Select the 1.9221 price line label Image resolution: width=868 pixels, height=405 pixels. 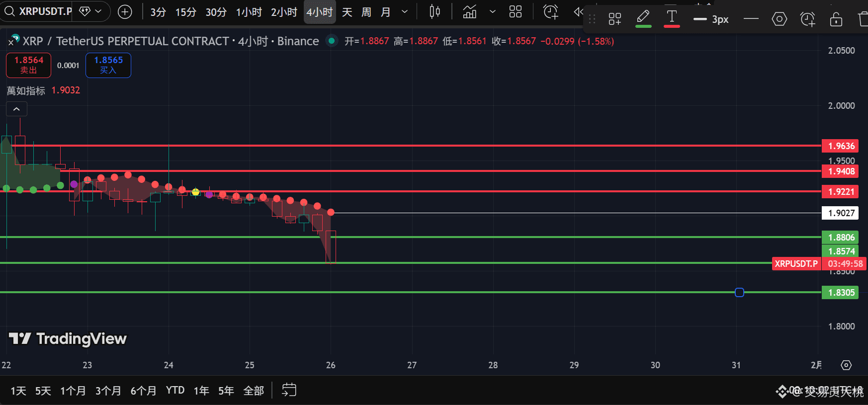[841, 192]
